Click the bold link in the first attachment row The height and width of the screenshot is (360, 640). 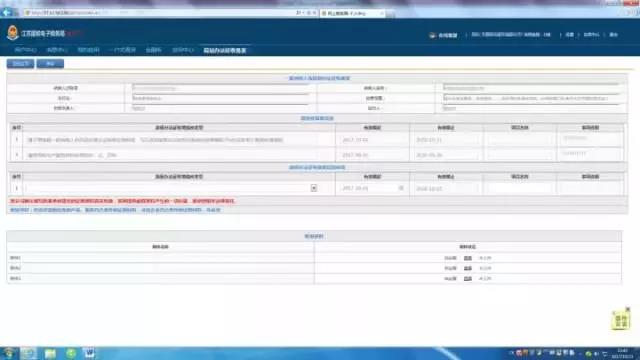click(x=468, y=258)
